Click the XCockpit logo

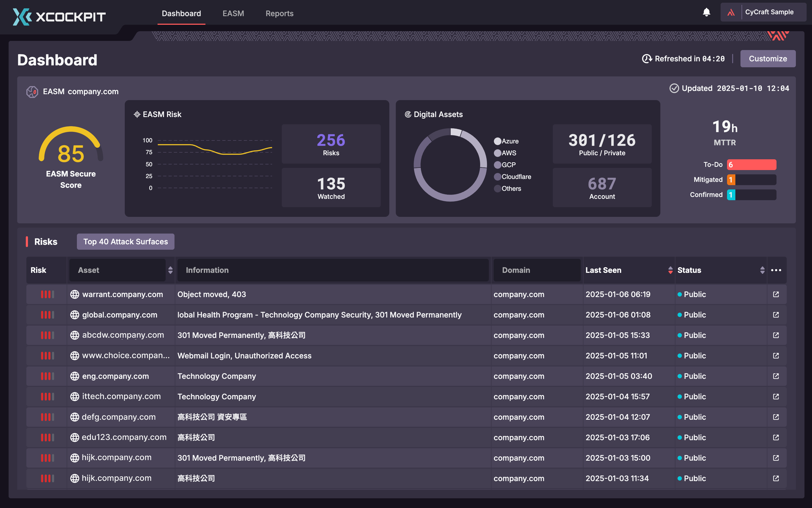[x=59, y=16]
